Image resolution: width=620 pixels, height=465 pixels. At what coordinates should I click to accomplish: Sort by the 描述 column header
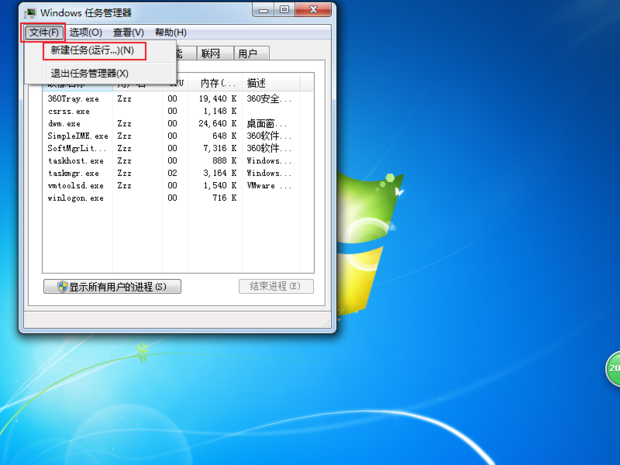click(x=270, y=83)
